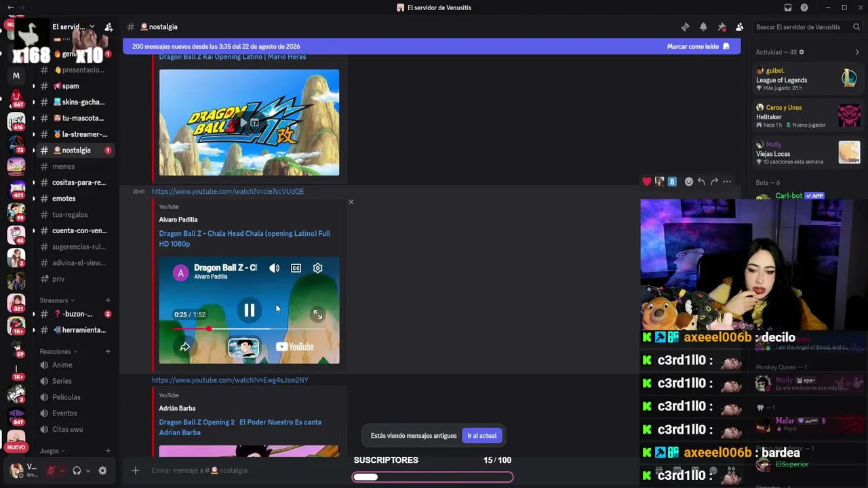Viewport: 868px width, 488px height.
Task: Open the Dragon Ball Z Kai Opening Latino link
Action: click(x=232, y=57)
